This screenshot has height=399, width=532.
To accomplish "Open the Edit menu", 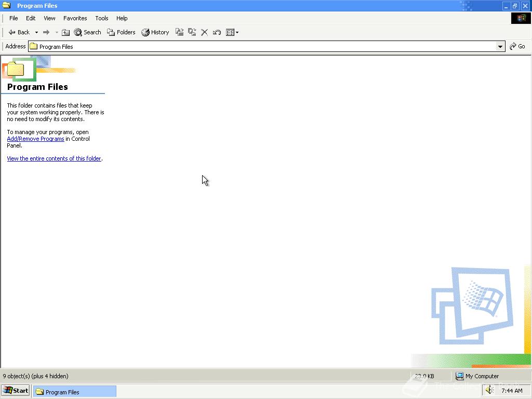I will [31, 18].
